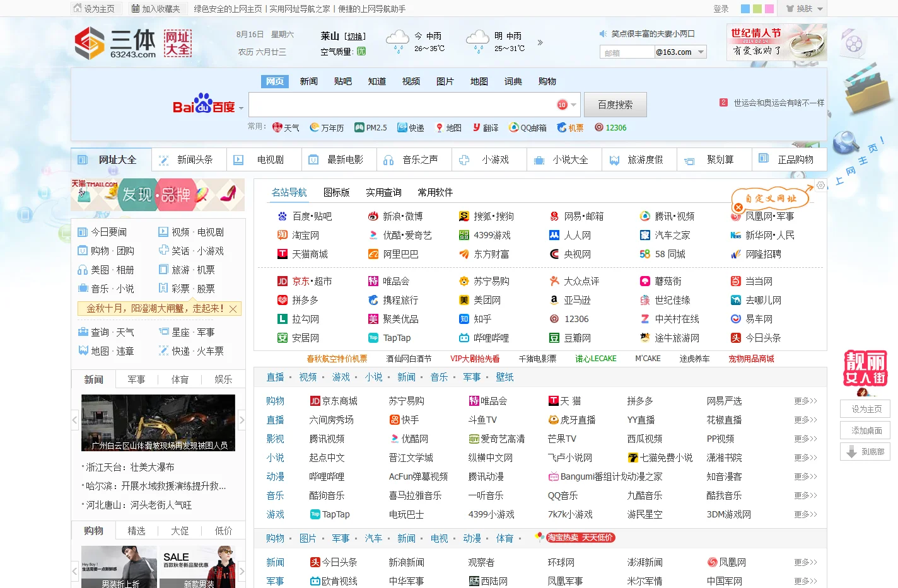
Task: Open 知乎 site link
Action: (x=475, y=319)
